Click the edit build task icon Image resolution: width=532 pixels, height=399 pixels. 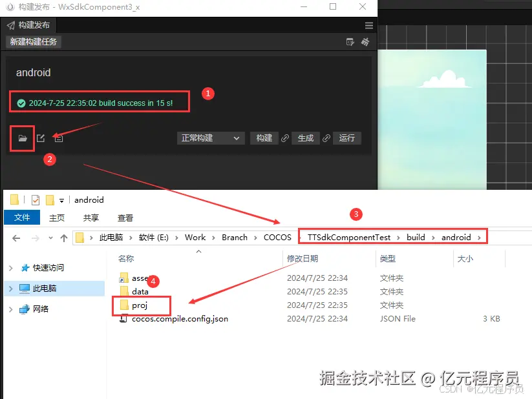[40, 138]
